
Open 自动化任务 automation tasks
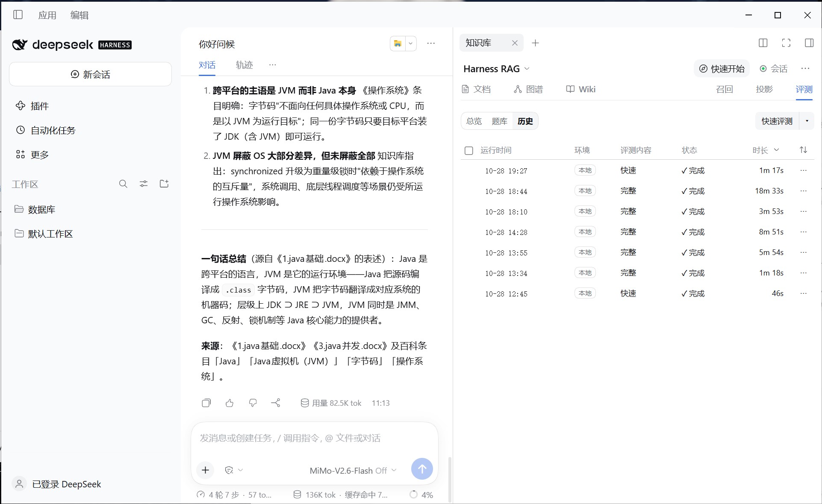tap(45, 130)
